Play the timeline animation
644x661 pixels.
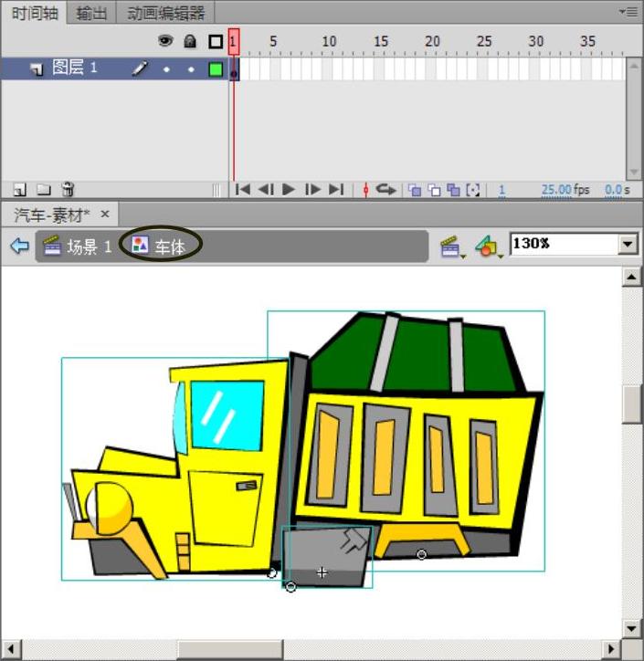(x=289, y=190)
